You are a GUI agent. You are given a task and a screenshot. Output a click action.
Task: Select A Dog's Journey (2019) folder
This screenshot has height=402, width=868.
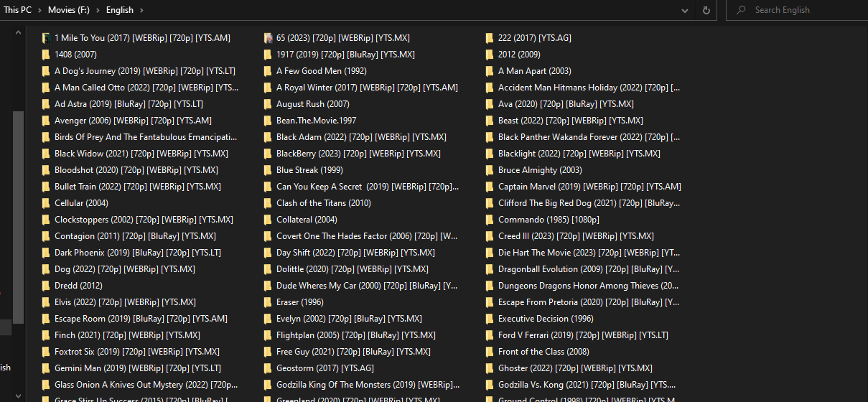tap(139, 71)
